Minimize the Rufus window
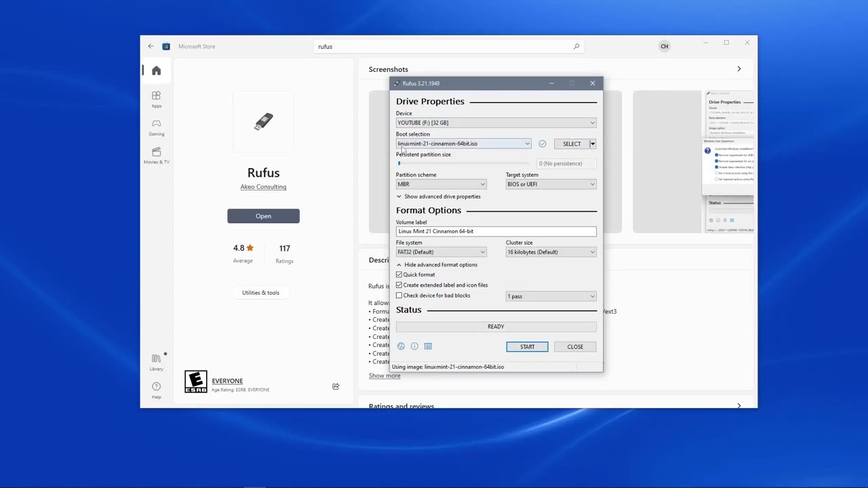This screenshot has width=868, height=488. click(x=551, y=83)
